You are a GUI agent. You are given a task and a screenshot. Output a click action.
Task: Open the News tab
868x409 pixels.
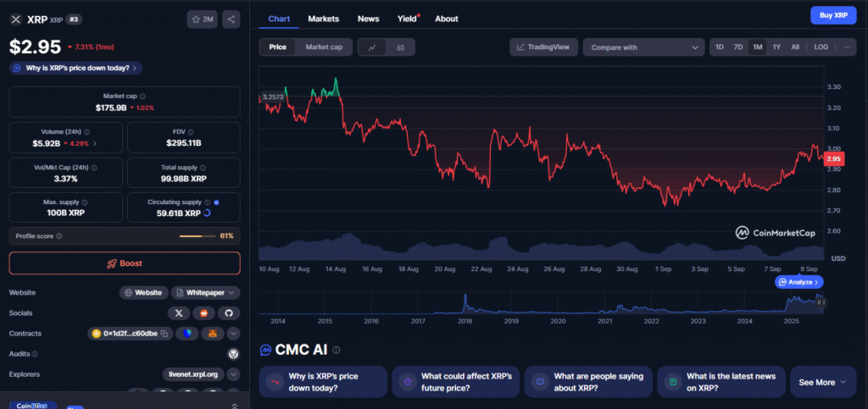point(368,19)
